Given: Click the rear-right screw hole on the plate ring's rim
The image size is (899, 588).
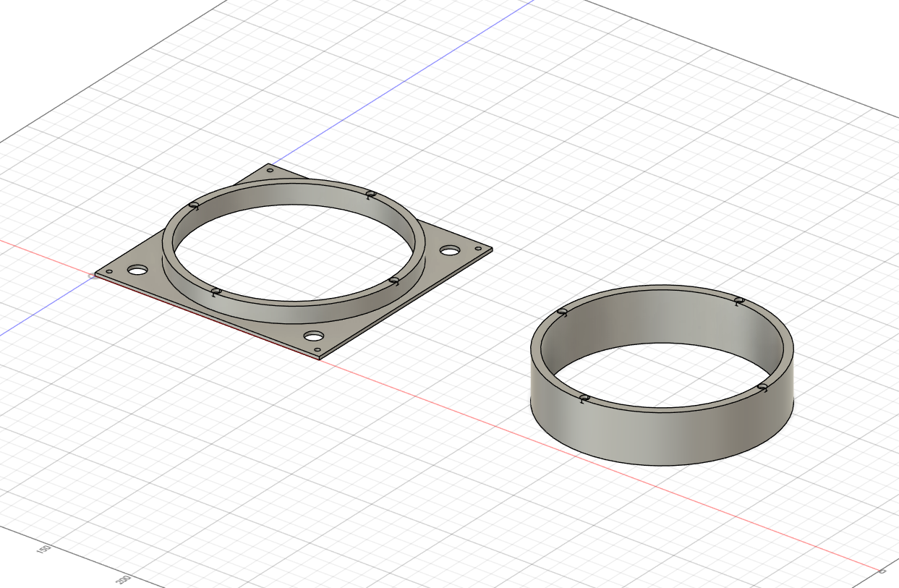Looking at the screenshot, I should (370, 194).
